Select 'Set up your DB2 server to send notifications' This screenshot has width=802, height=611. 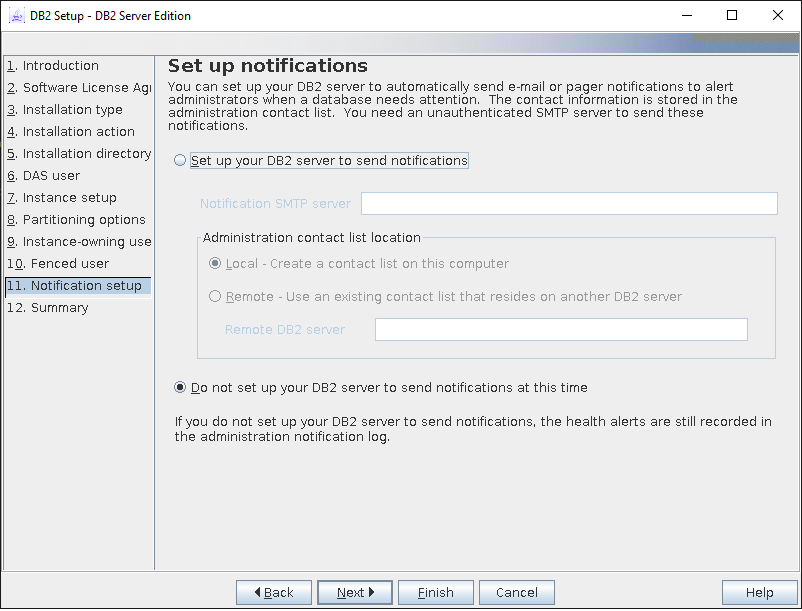pos(180,161)
